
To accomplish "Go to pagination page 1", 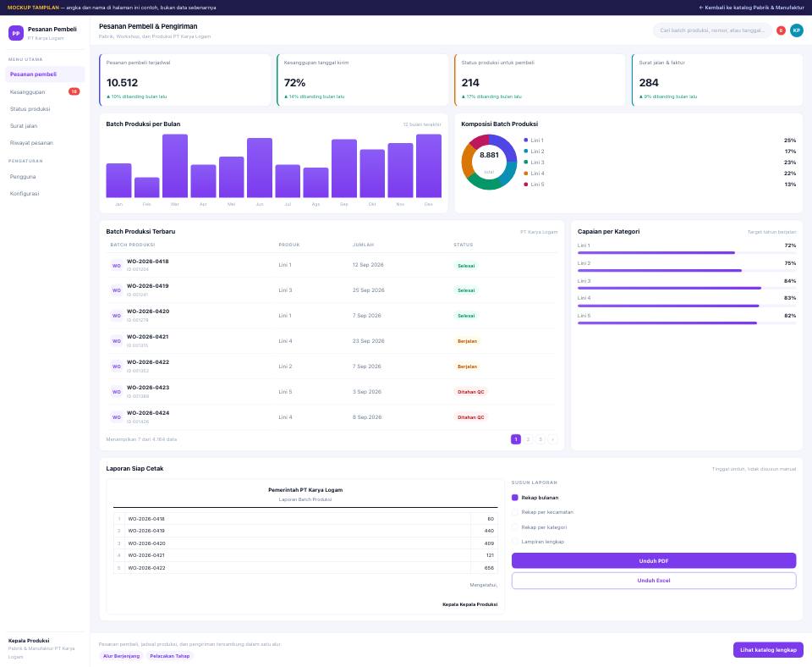I will click(x=516, y=439).
